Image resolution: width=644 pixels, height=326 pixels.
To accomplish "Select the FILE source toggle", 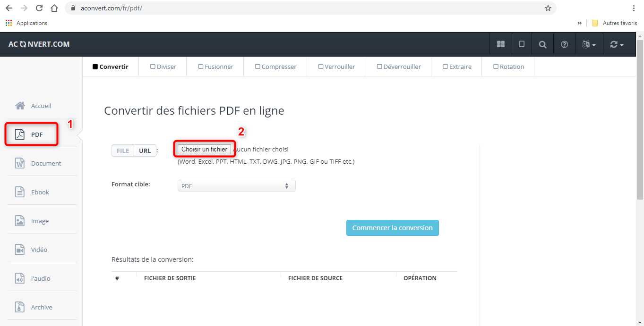I will pyautogui.click(x=123, y=150).
